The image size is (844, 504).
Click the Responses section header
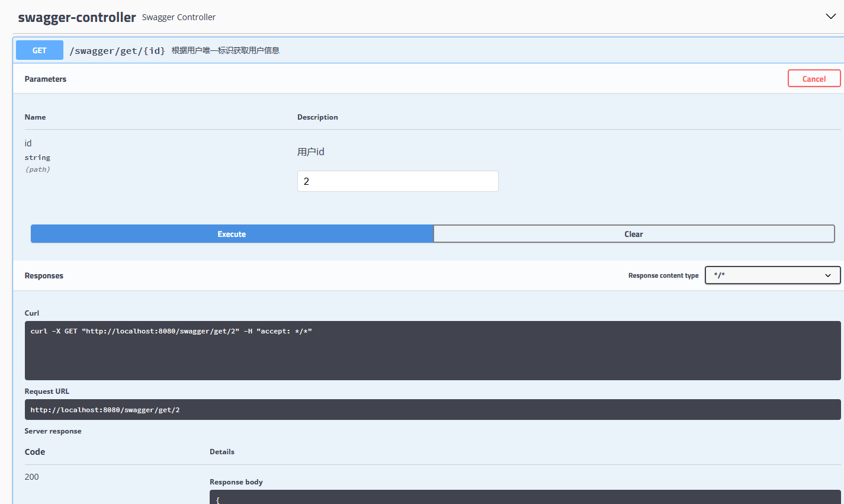(x=43, y=275)
